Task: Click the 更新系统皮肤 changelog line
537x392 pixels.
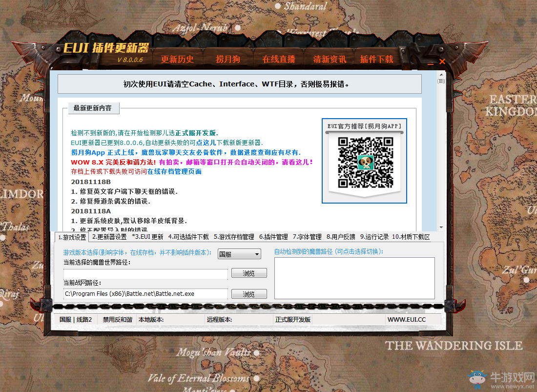Action: click(x=129, y=221)
